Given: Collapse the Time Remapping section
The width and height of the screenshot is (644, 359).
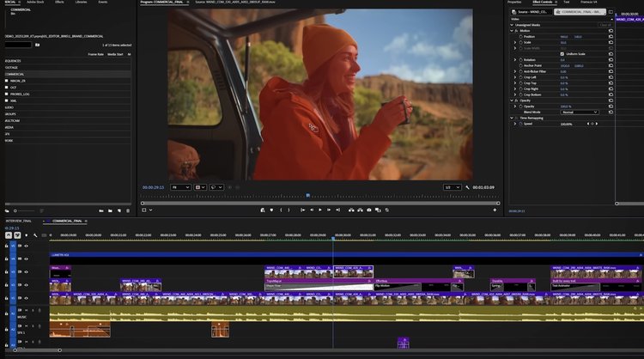Looking at the screenshot, I should pyautogui.click(x=512, y=118).
